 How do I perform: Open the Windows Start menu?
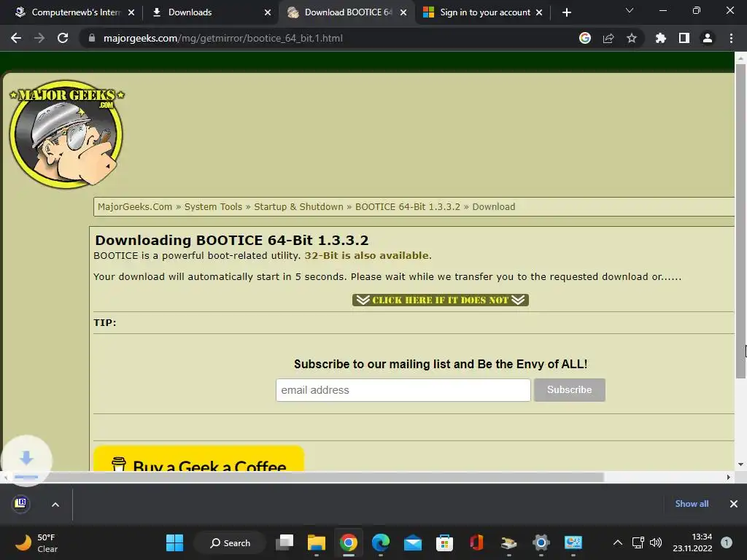tap(174, 542)
